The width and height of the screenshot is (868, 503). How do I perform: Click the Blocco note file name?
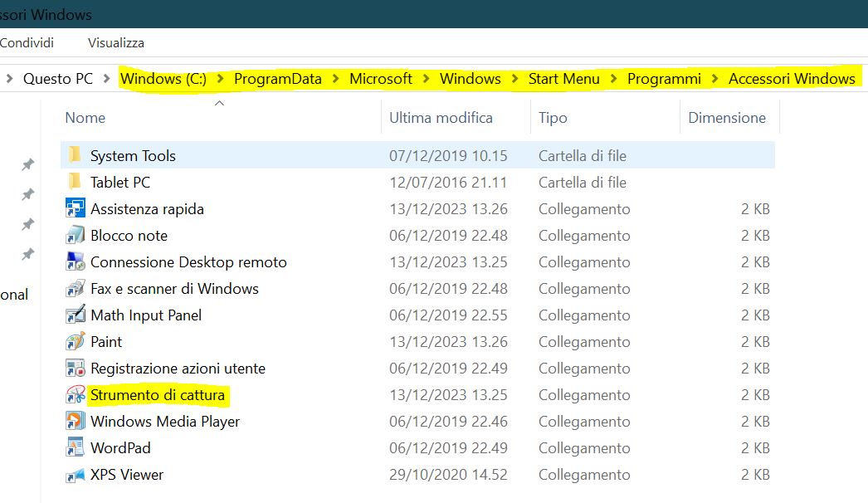coord(129,236)
